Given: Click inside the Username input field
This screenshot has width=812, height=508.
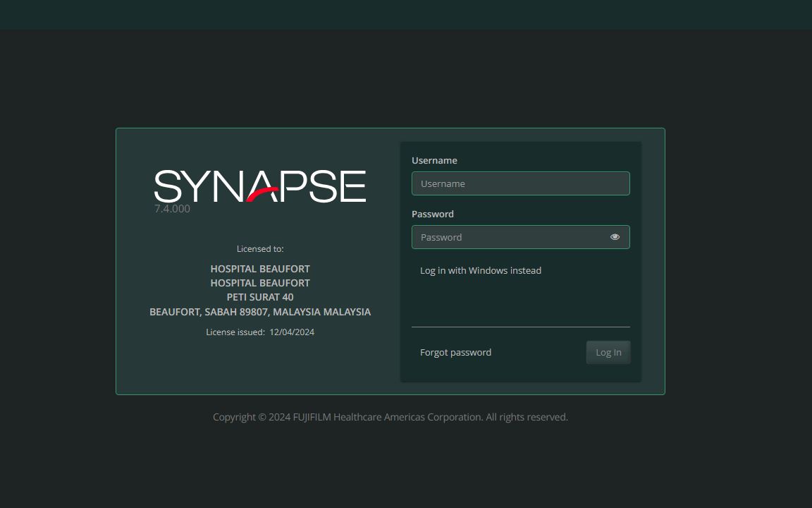Looking at the screenshot, I should click(520, 183).
